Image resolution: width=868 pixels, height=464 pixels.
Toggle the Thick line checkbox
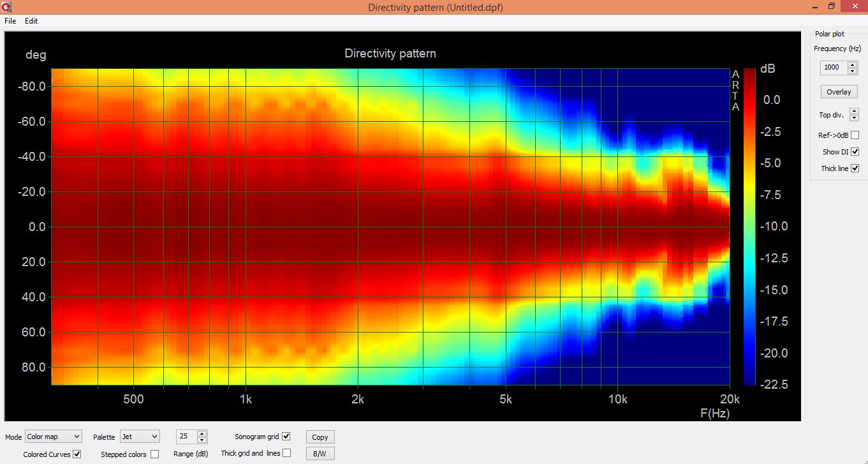[x=855, y=168]
